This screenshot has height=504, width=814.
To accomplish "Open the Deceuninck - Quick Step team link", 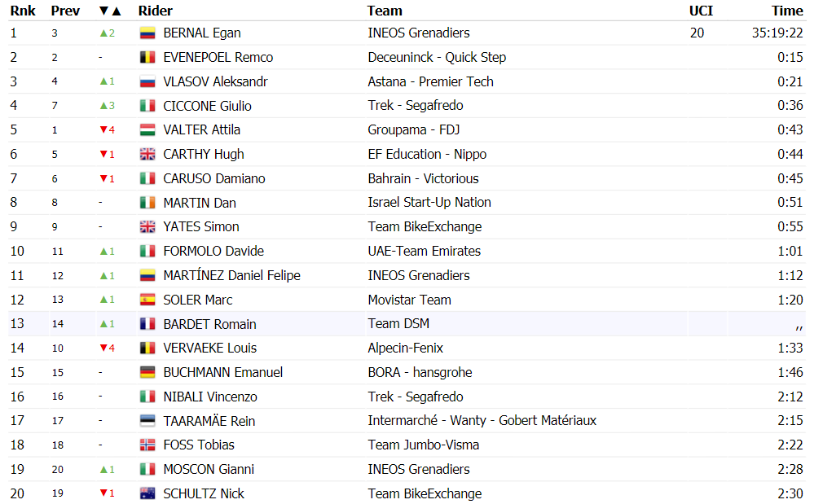I will 437,58.
